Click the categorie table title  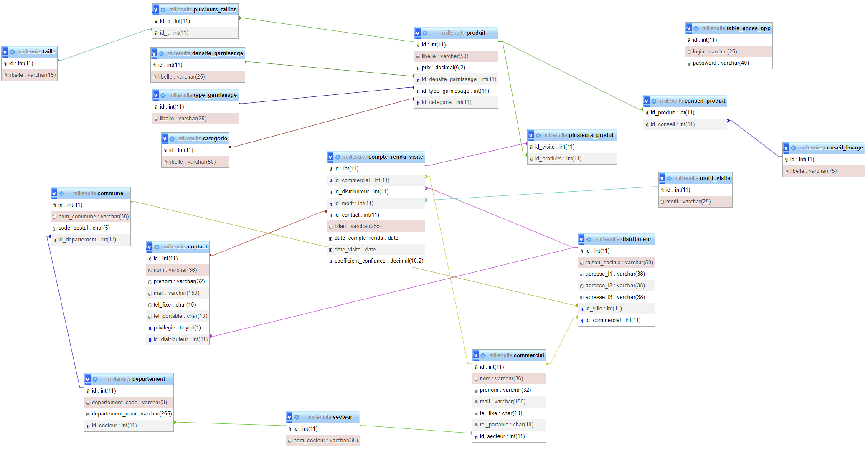pos(215,139)
